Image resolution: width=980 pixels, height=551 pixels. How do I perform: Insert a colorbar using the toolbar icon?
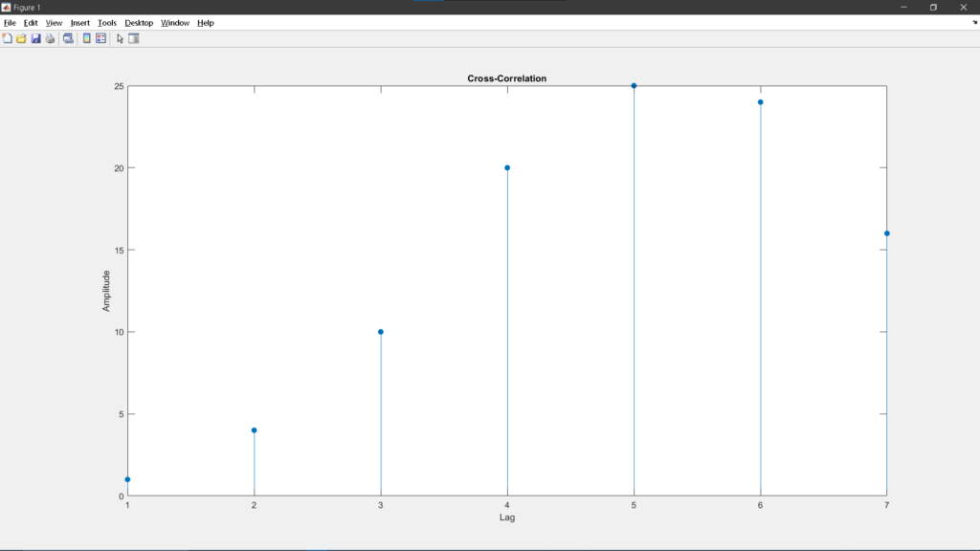click(x=87, y=38)
